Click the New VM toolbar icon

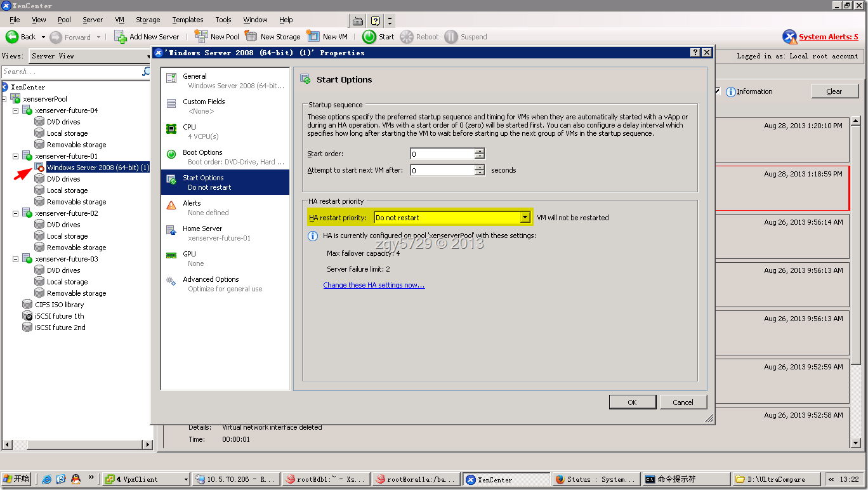313,37
